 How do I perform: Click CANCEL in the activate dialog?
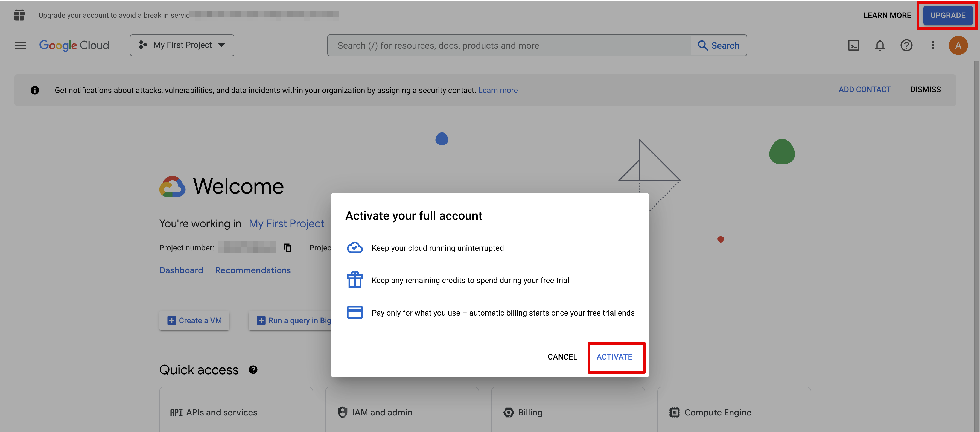(x=562, y=357)
